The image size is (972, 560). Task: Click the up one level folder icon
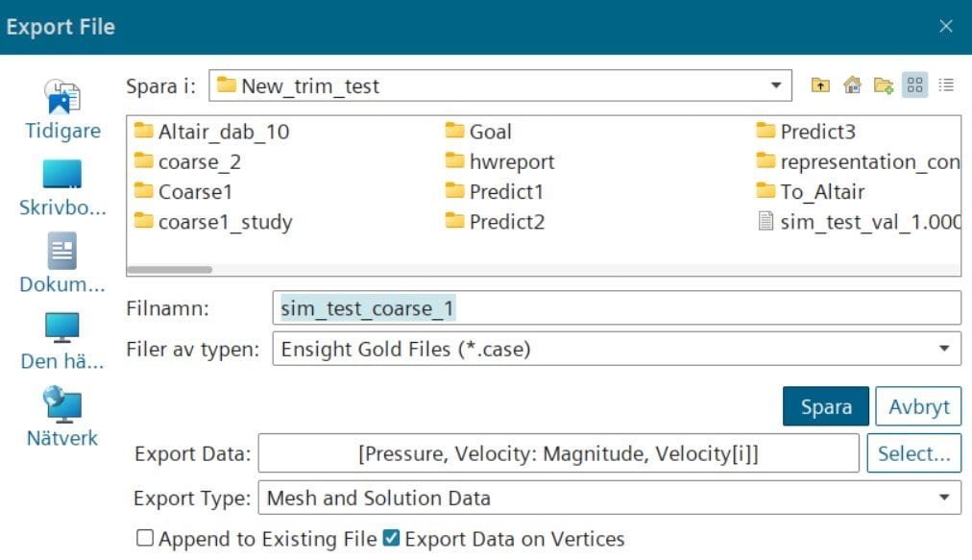818,85
